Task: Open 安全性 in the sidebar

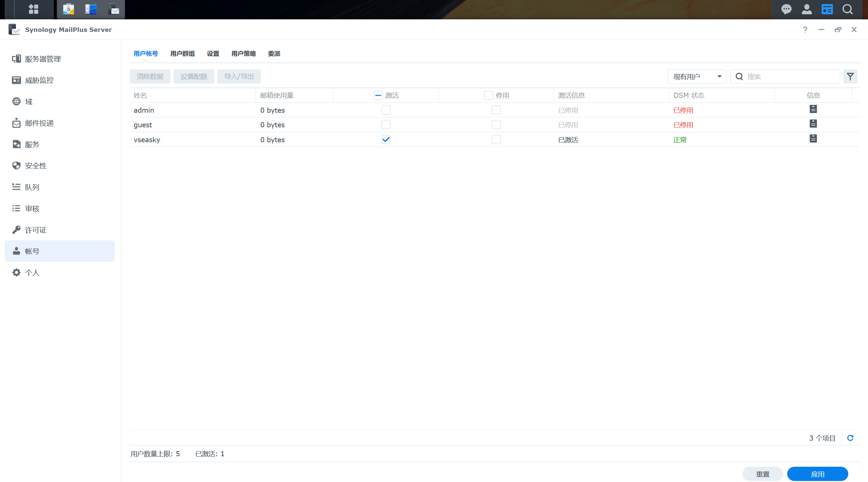Action: 60,166
